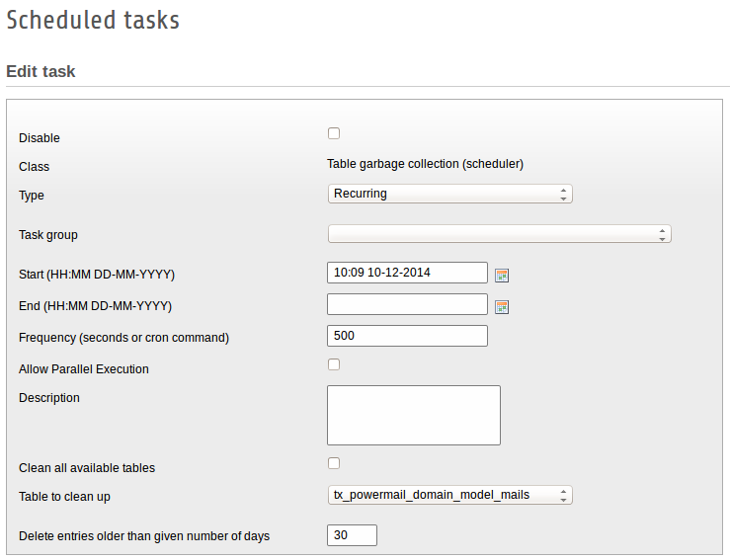
Task: Click the Disable label text
Action: tap(40, 138)
